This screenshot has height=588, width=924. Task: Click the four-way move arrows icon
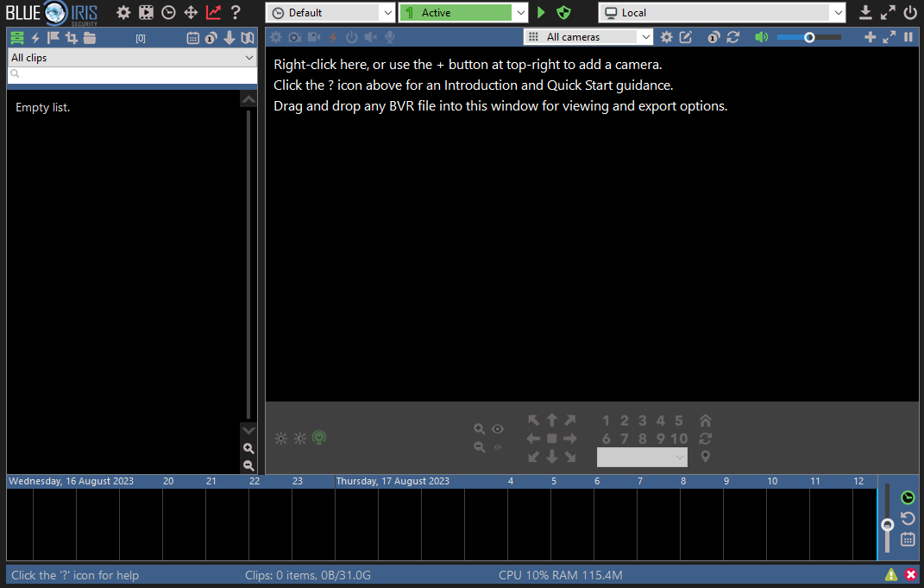click(x=191, y=12)
